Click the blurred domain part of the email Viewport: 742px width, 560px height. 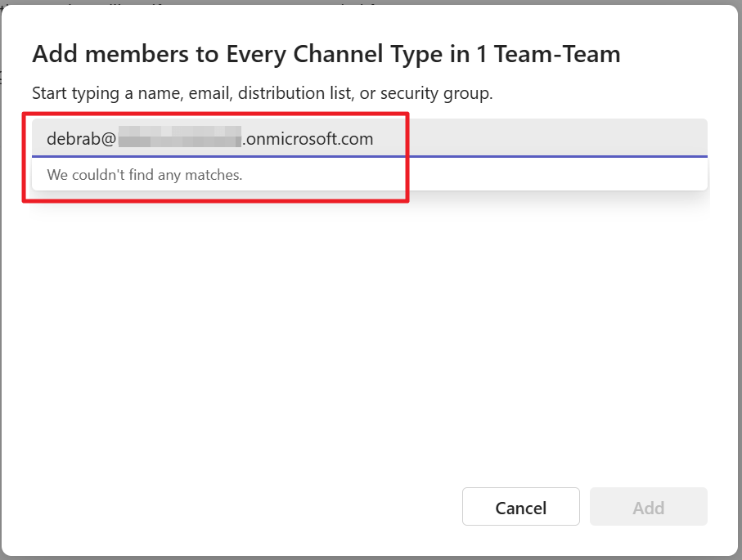(x=180, y=138)
